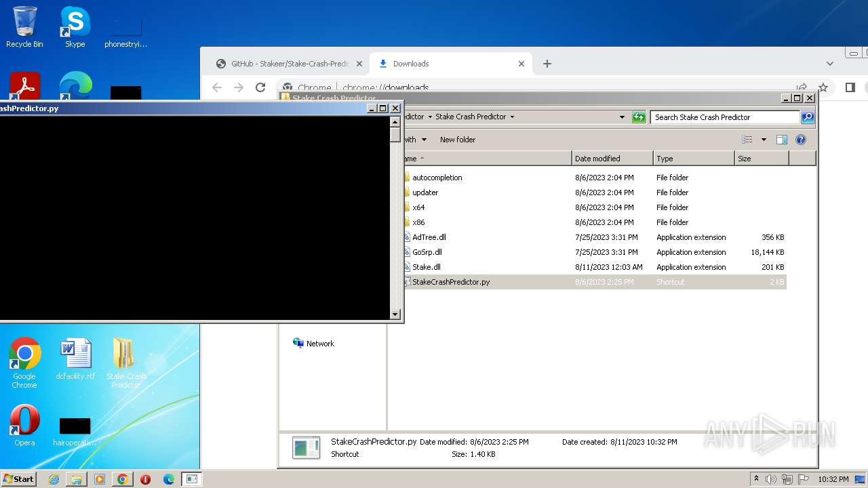Image resolution: width=868 pixels, height=488 pixels.
Task: Show hidden tray icons arrow
Action: pos(756,479)
